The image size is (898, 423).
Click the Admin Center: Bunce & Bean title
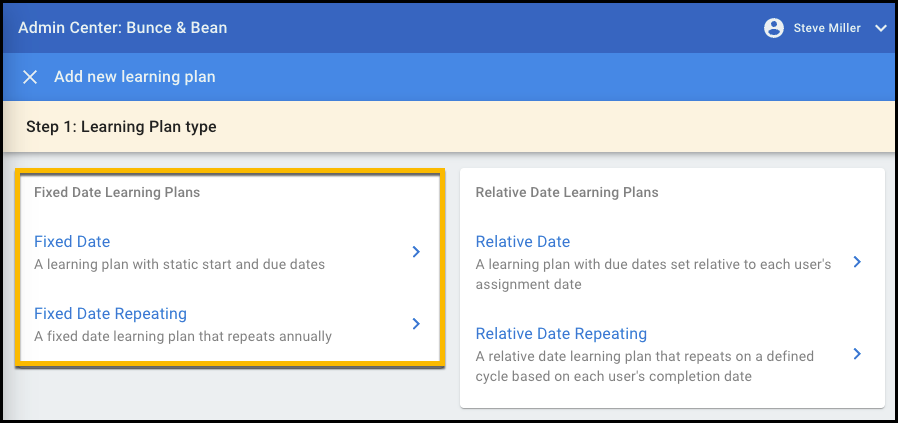122,27
